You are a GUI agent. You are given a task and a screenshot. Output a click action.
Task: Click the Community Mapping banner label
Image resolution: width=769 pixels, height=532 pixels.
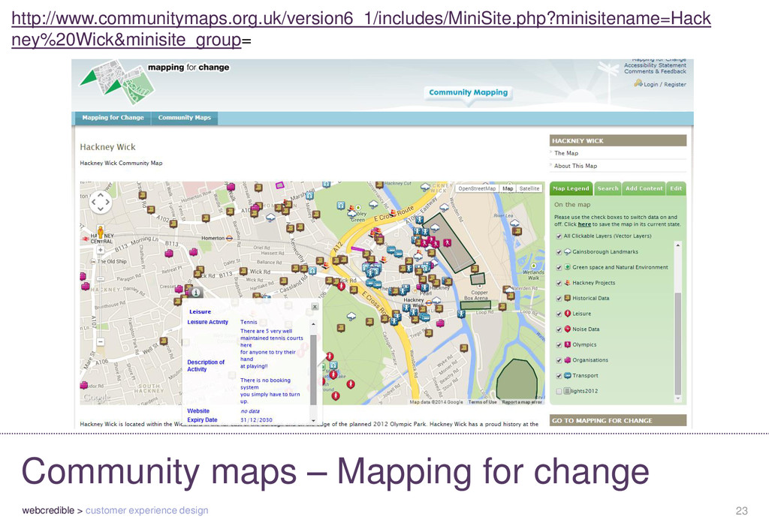click(x=469, y=92)
